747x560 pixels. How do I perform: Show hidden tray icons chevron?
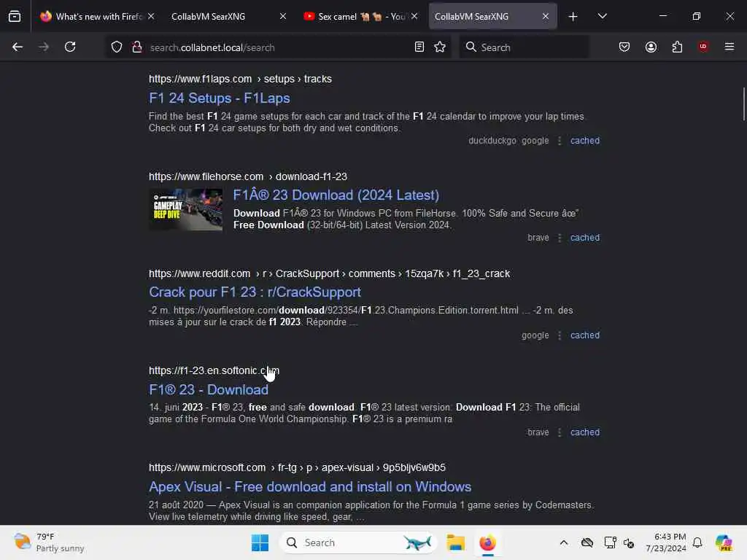[x=564, y=542]
